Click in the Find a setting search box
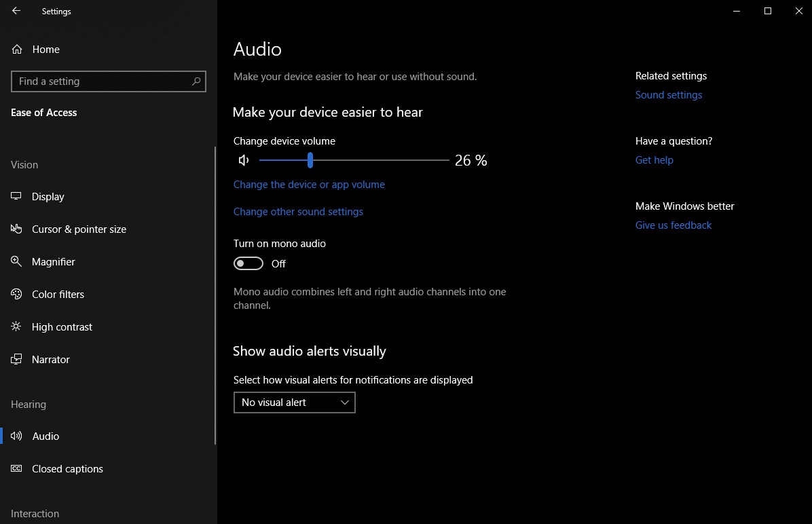 (x=108, y=81)
